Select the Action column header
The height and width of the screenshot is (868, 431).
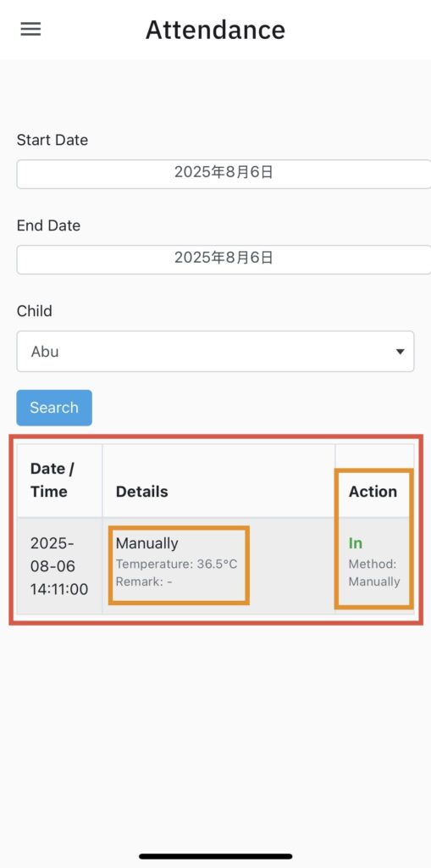click(373, 492)
